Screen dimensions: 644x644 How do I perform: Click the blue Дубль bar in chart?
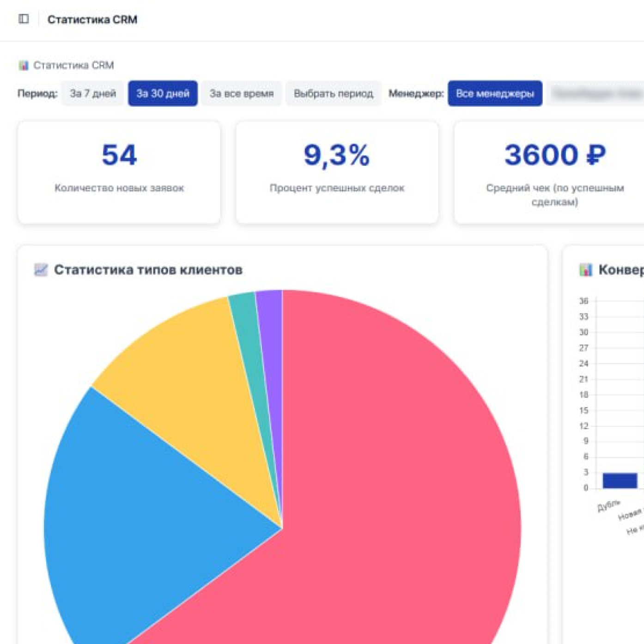point(620,480)
